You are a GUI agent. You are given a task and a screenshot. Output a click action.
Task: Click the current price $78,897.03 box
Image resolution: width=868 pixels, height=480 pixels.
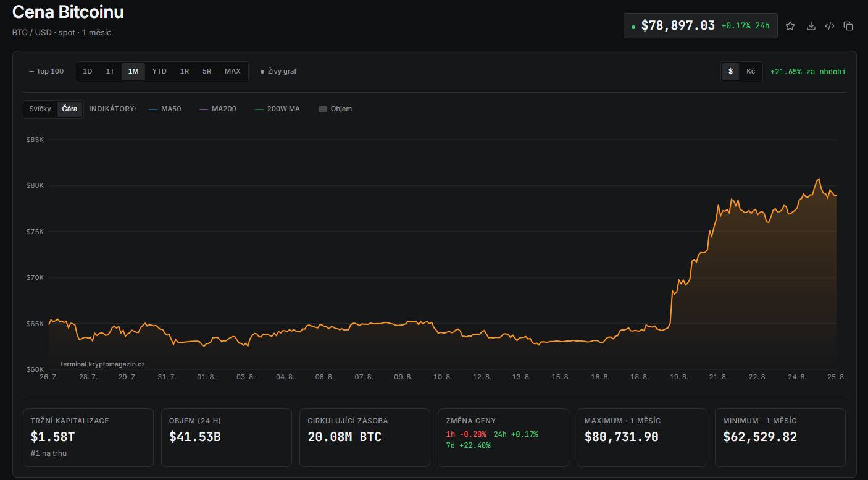coord(700,26)
